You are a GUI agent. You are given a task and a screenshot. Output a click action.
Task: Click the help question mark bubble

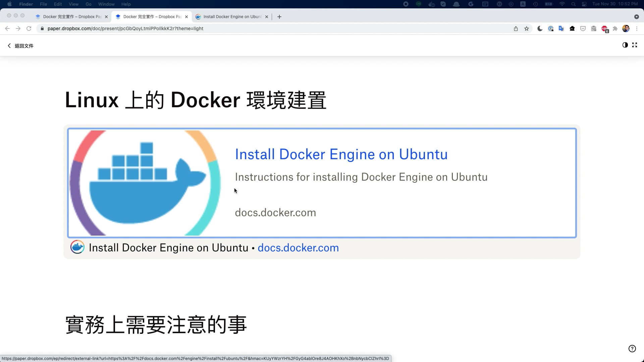click(633, 349)
